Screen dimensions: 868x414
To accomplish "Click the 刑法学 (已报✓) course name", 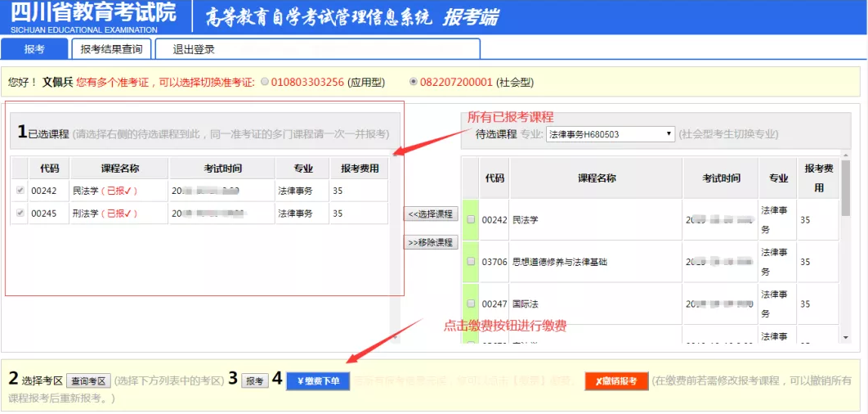I will 105,214.
